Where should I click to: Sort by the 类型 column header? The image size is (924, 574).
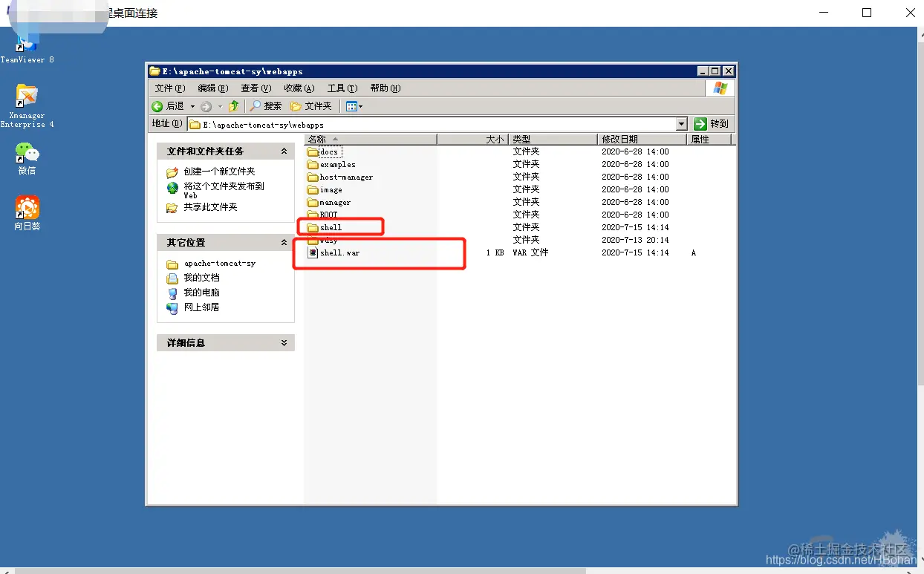point(553,140)
